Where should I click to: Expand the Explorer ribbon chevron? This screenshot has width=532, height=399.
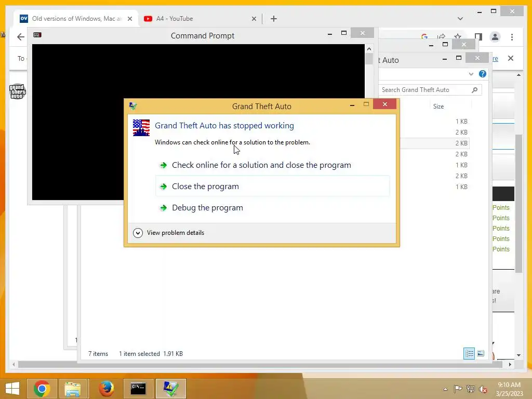(x=471, y=74)
